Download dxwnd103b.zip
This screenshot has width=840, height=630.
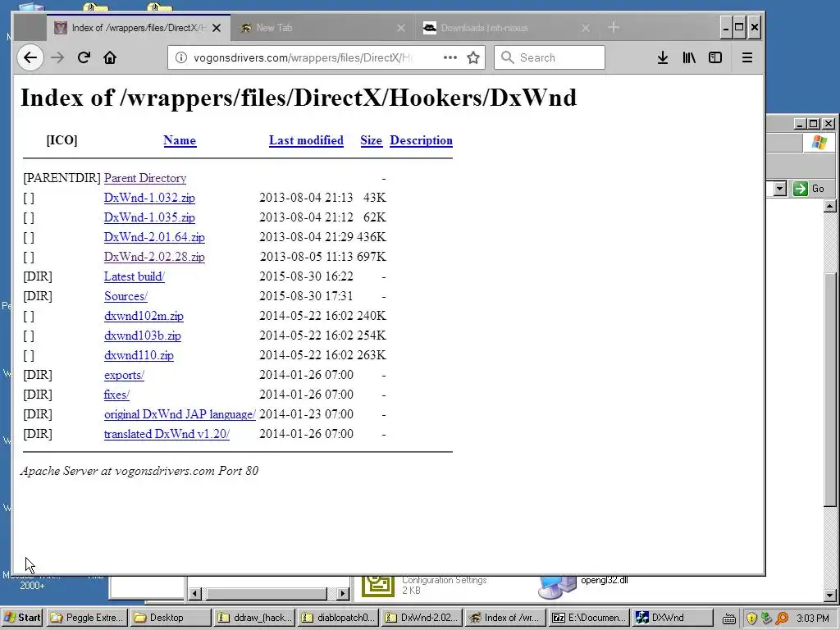(x=143, y=336)
